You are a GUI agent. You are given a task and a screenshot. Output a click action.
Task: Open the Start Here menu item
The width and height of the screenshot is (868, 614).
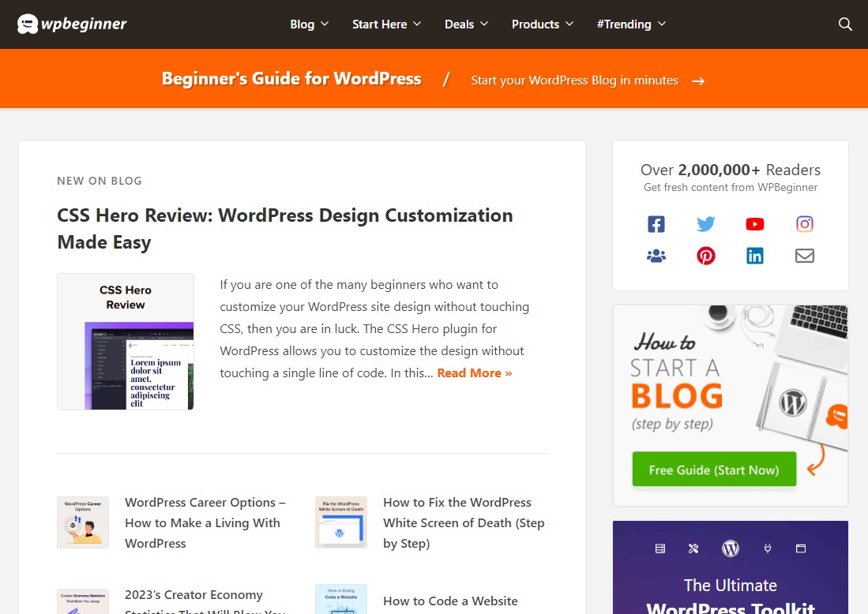[380, 24]
